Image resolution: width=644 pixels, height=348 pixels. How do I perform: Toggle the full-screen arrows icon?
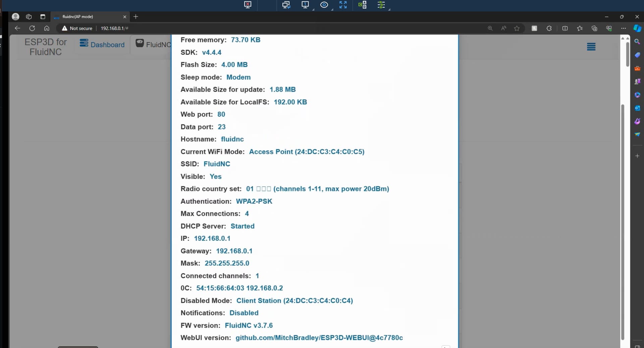click(343, 5)
